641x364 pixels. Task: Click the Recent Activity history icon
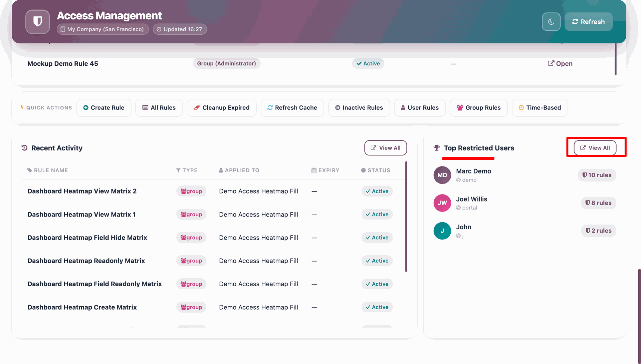24,147
